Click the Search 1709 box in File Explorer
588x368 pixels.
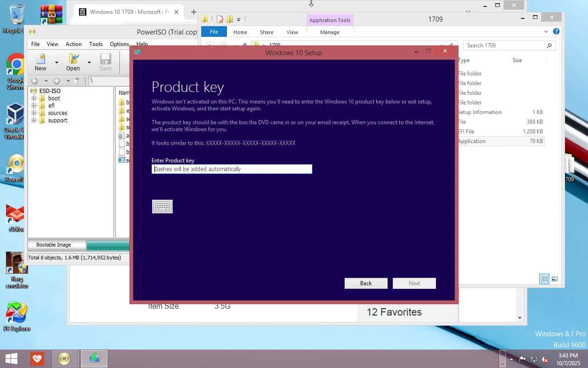click(x=509, y=46)
